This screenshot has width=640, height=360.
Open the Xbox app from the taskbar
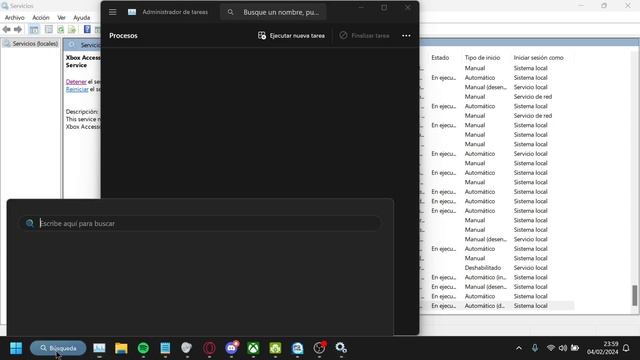coord(253,348)
